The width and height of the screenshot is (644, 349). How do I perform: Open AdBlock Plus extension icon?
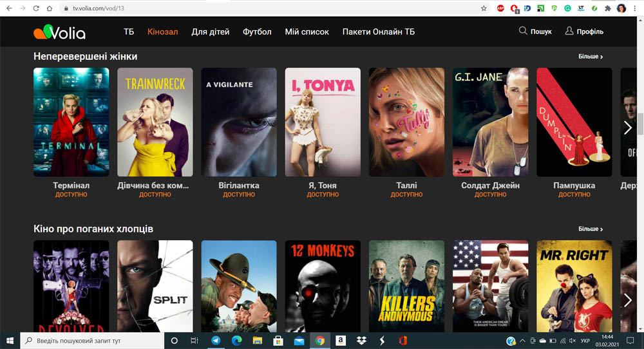click(x=500, y=8)
